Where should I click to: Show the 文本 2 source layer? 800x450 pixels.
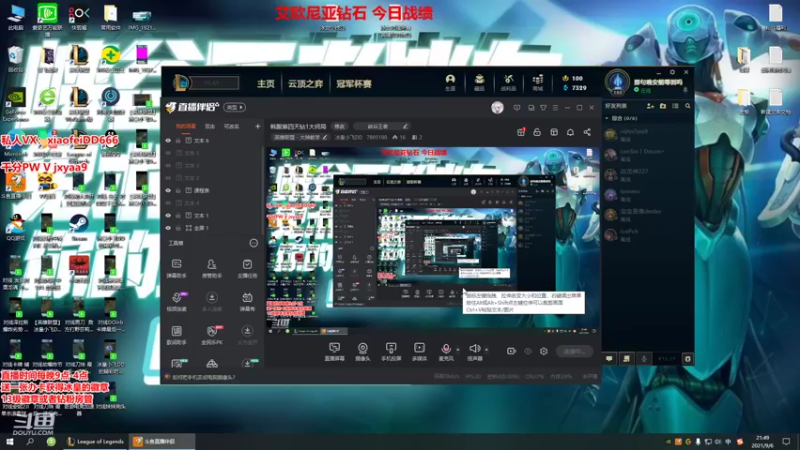(168, 178)
